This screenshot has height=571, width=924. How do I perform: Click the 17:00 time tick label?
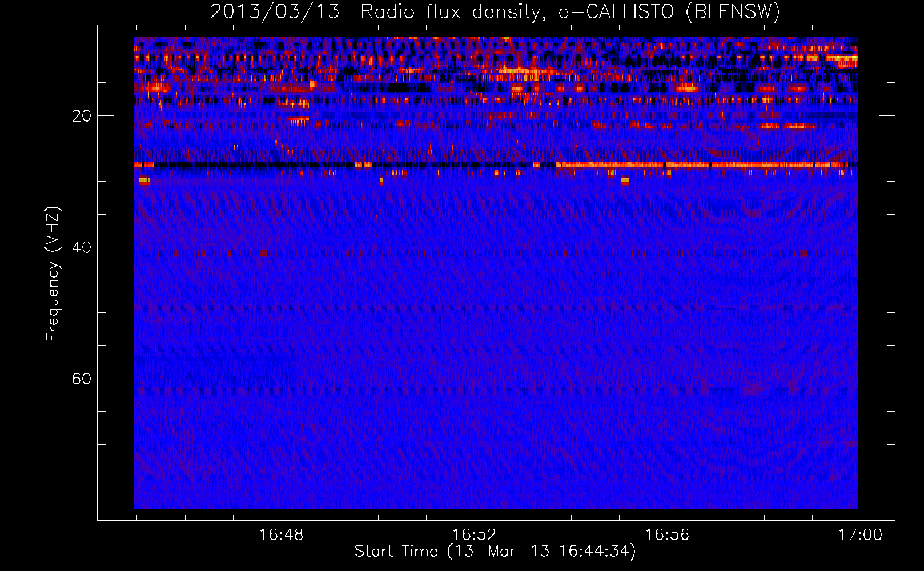860,535
